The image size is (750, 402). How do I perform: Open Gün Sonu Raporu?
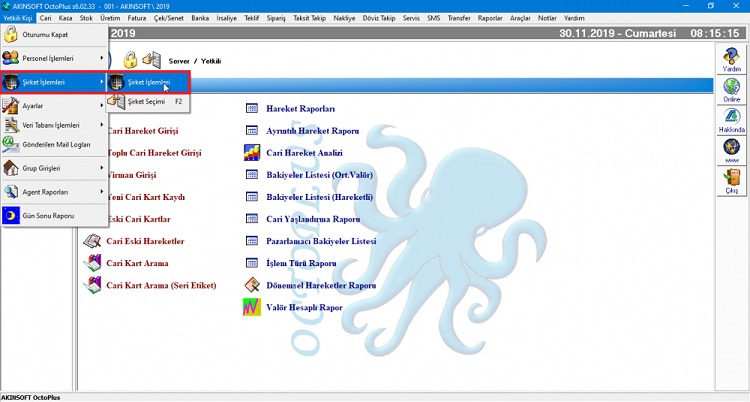(x=49, y=215)
